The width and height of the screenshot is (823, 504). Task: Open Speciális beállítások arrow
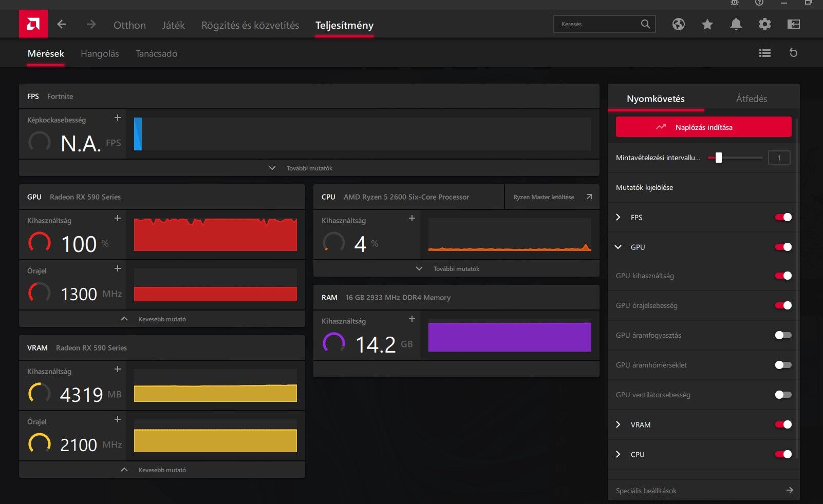pyautogui.click(x=790, y=490)
